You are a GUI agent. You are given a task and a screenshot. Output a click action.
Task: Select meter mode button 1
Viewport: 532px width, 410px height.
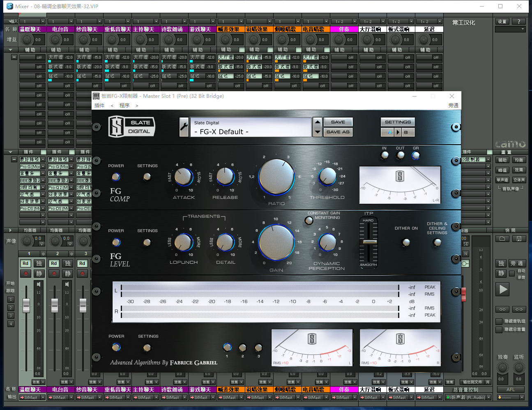pos(227,348)
